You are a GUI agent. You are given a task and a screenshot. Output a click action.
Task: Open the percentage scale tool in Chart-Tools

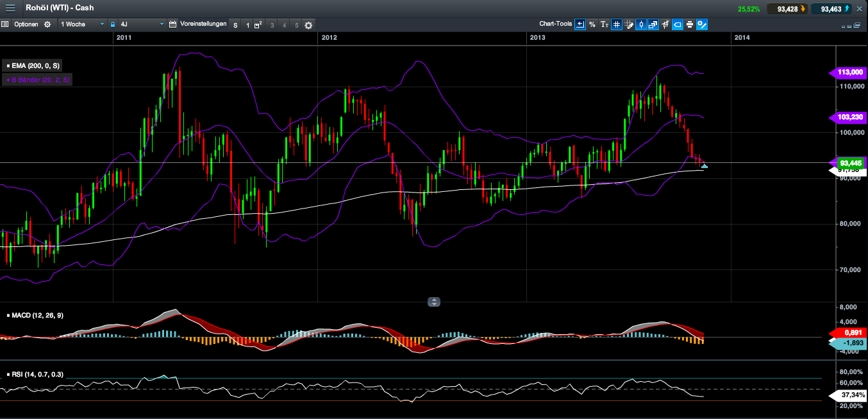click(592, 24)
